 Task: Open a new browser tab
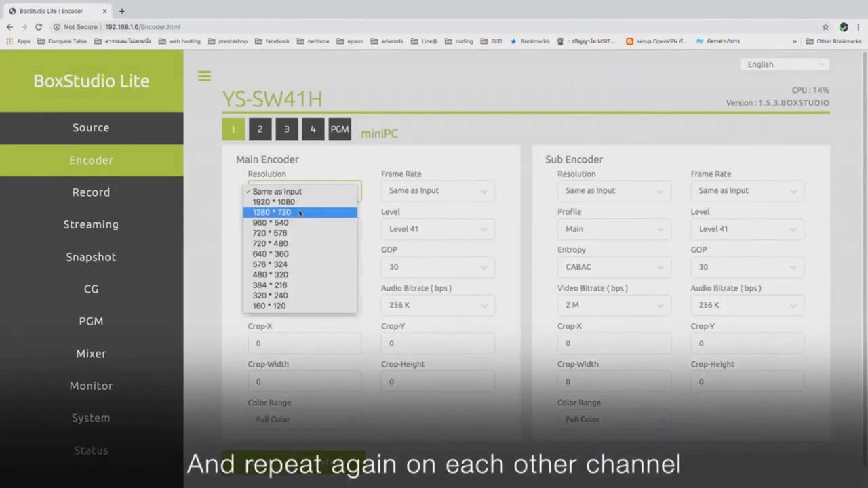(x=122, y=11)
